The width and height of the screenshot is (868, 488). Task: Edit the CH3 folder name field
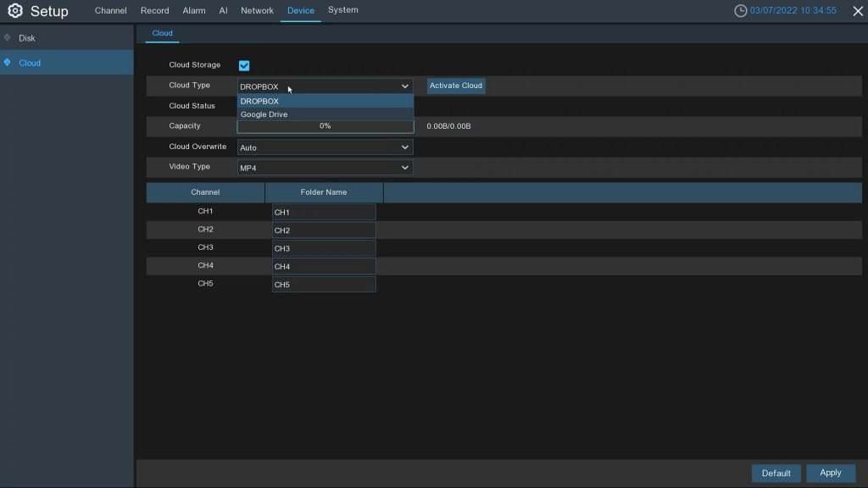(324, 247)
